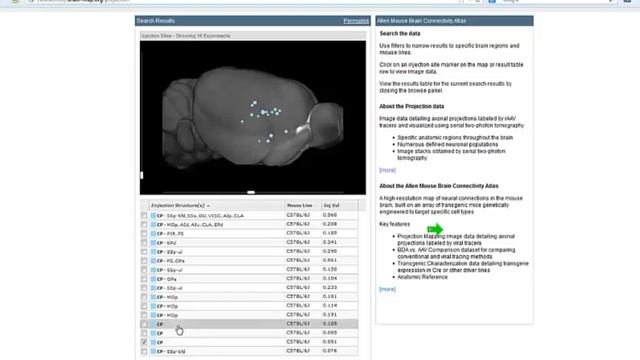Click the image icon in the CP - MOp, AId, AIv row
Image resolution: width=640 pixels, height=360 pixels.
coord(153,224)
